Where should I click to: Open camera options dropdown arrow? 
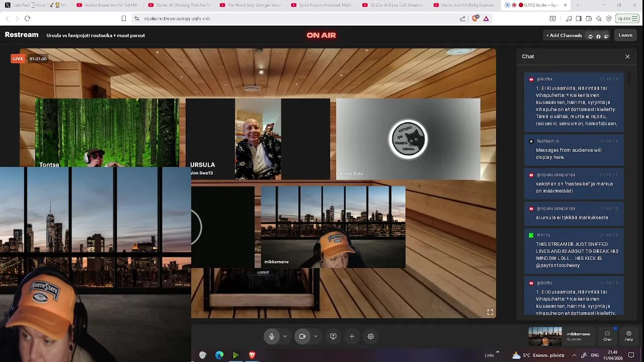(x=315, y=336)
